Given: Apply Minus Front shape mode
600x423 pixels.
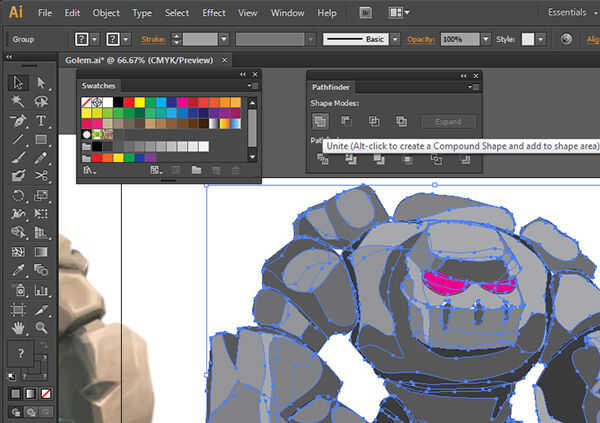Looking at the screenshot, I should [347, 121].
